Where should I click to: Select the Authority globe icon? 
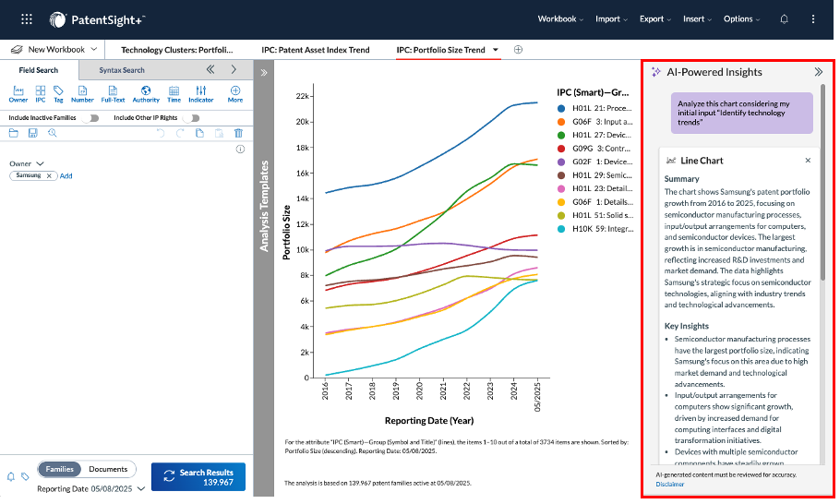pyautogui.click(x=146, y=94)
